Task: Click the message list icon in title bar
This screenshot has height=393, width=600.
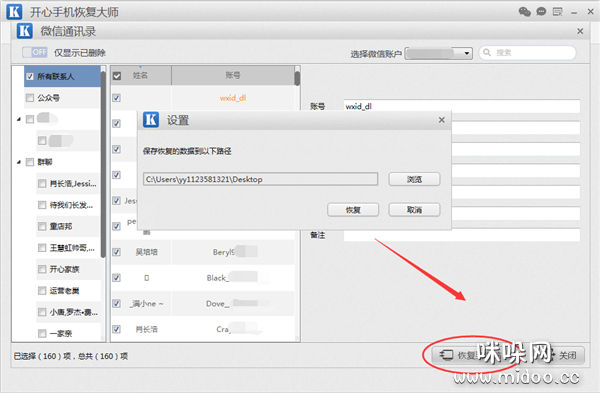Action: pos(558,12)
